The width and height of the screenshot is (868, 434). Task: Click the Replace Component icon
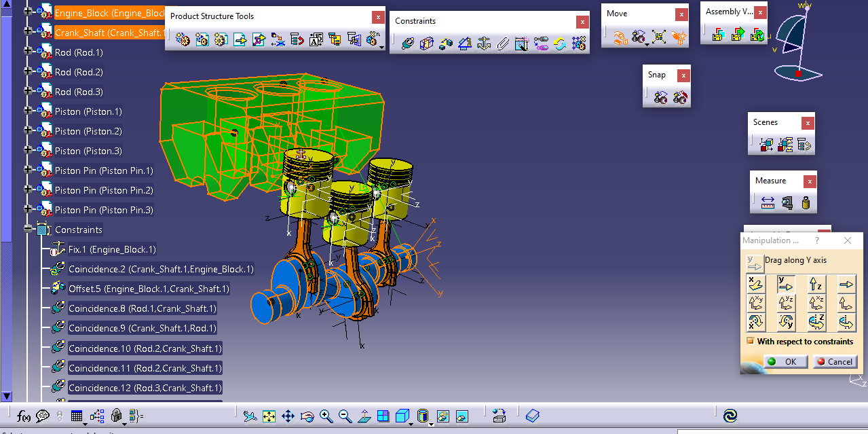click(x=278, y=39)
